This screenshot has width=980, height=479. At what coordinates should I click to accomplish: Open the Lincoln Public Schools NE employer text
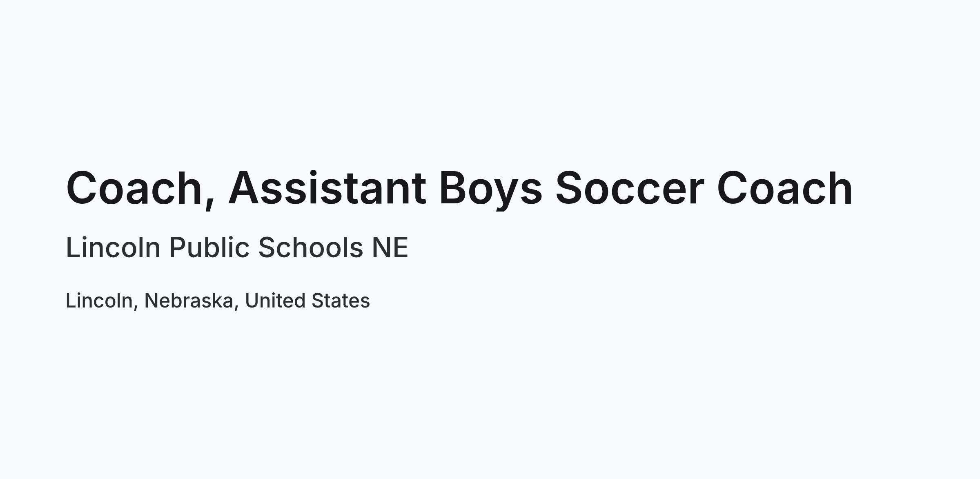(237, 247)
